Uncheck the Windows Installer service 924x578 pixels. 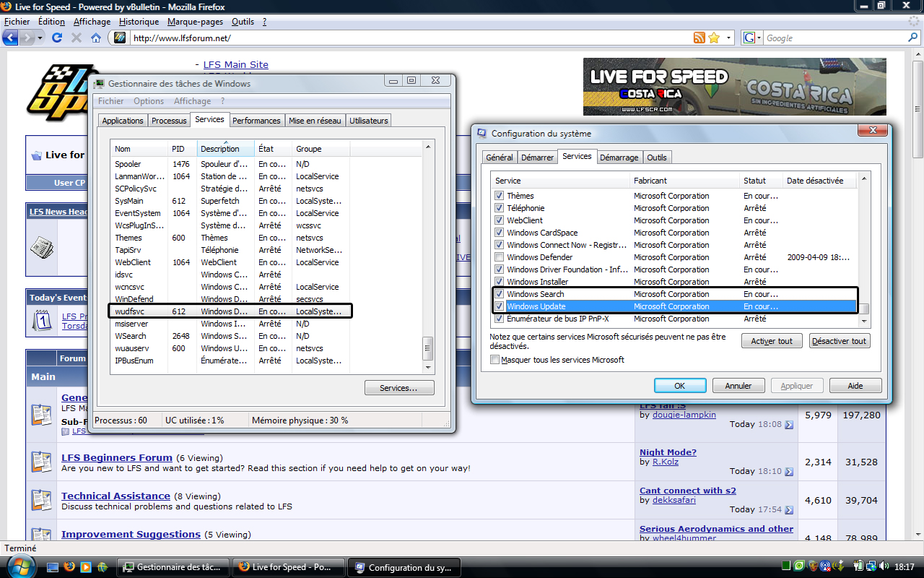(499, 282)
